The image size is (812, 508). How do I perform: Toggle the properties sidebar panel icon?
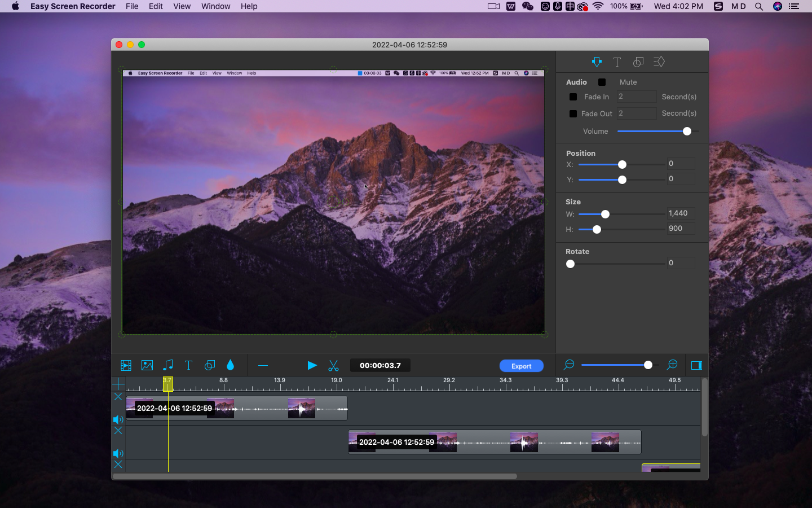(696, 365)
